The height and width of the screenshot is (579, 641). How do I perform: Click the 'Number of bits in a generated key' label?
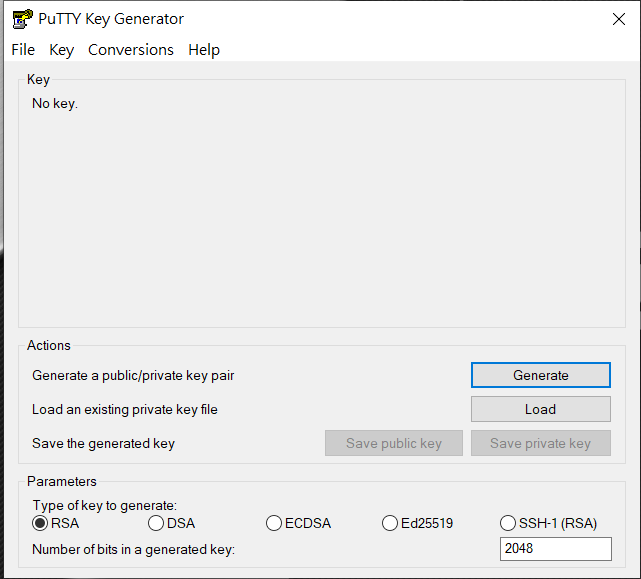pyautogui.click(x=133, y=549)
